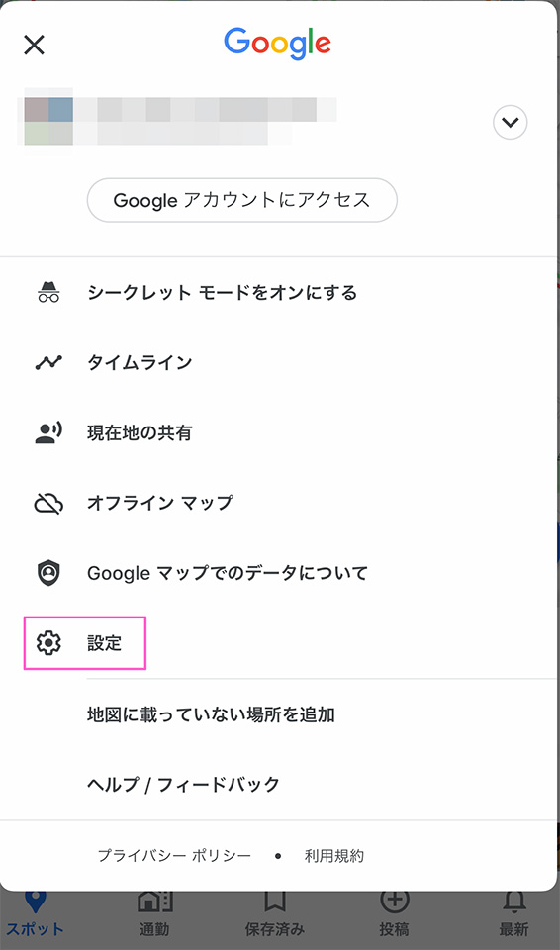Tap the location sharing person icon

point(48,432)
